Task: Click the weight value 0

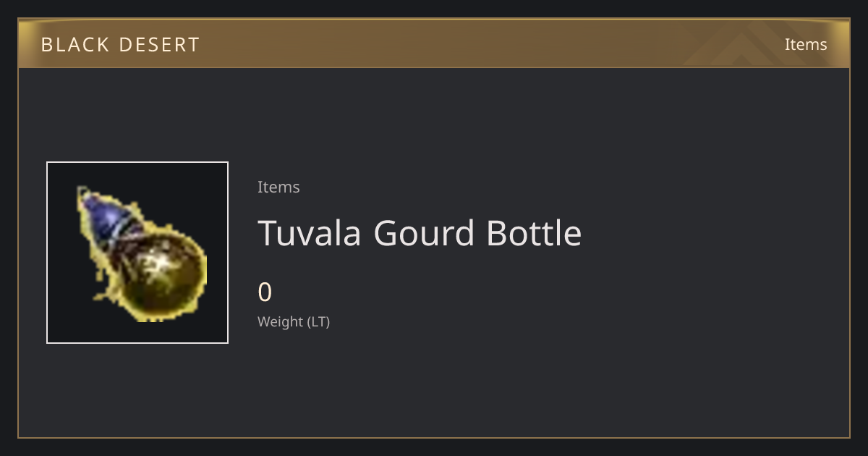Action: click(x=265, y=292)
